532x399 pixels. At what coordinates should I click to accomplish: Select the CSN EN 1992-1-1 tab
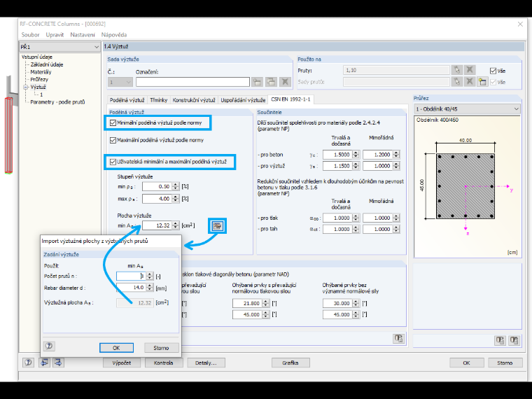290,99
